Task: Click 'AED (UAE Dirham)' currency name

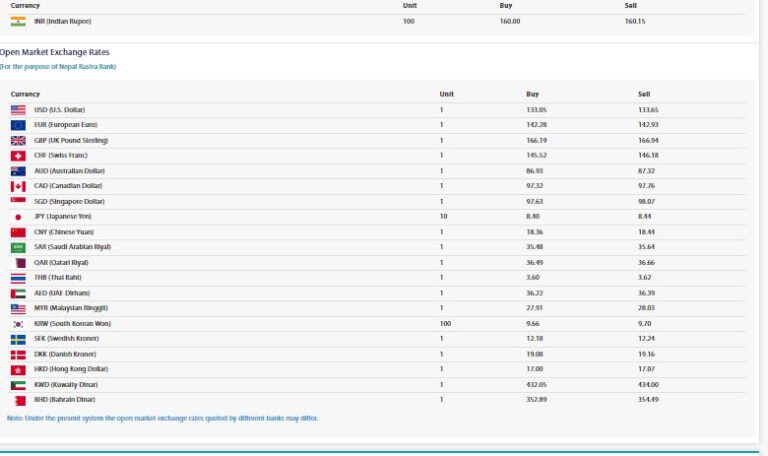Action: tap(62, 293)
